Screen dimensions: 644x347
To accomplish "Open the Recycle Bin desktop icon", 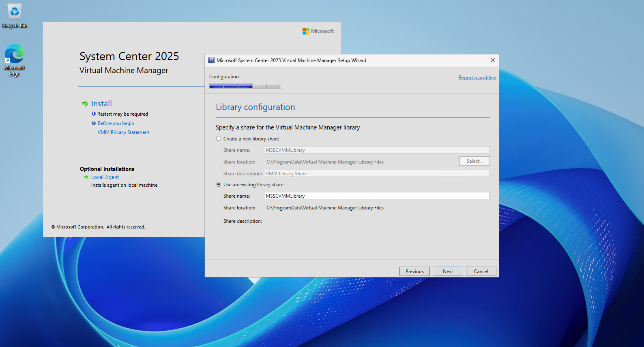I will tap(15, 15).
